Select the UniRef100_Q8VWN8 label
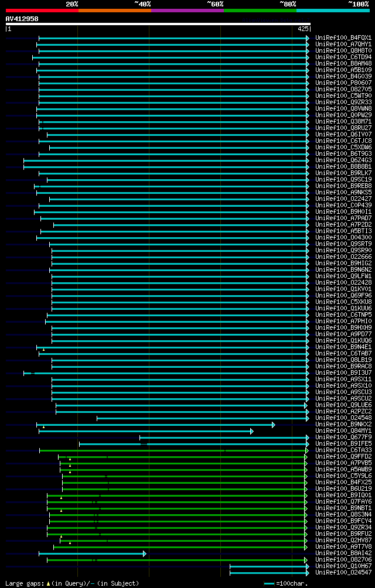 pyautogui.click(x=343, y=109)
